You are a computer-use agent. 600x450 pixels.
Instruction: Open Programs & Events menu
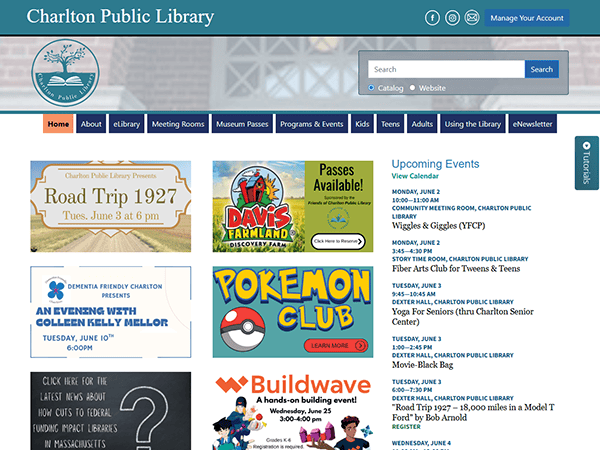point(312,124)
